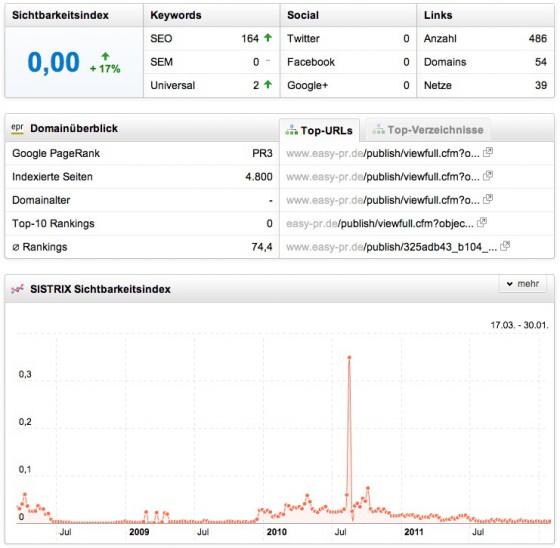This screenshot has height=548, width=560.
Task: Click the Sichtbarkeitsindex column header
Action: 60,15
